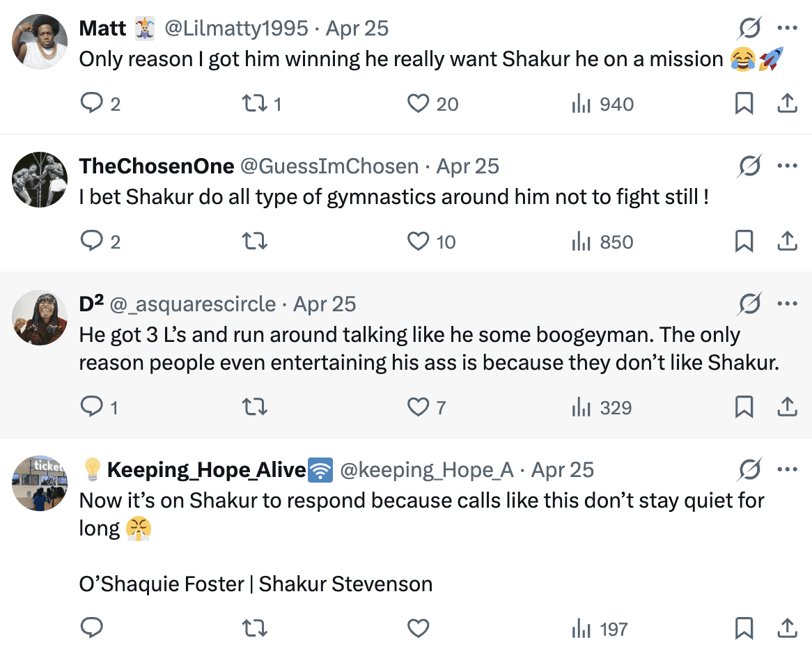Open more options on Matt's tweet
This screenshot has width=812, height=656.
click(787, 29)
